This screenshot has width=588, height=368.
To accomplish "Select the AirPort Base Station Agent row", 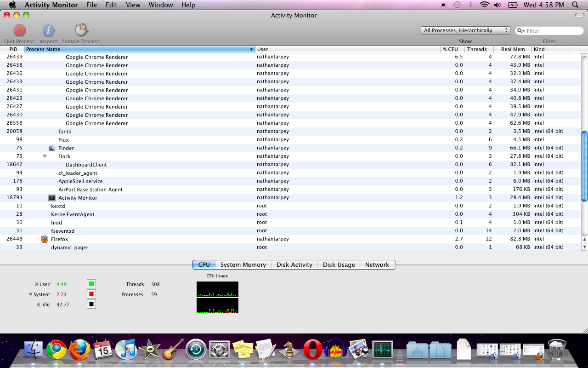I will (x=290, y=190).
